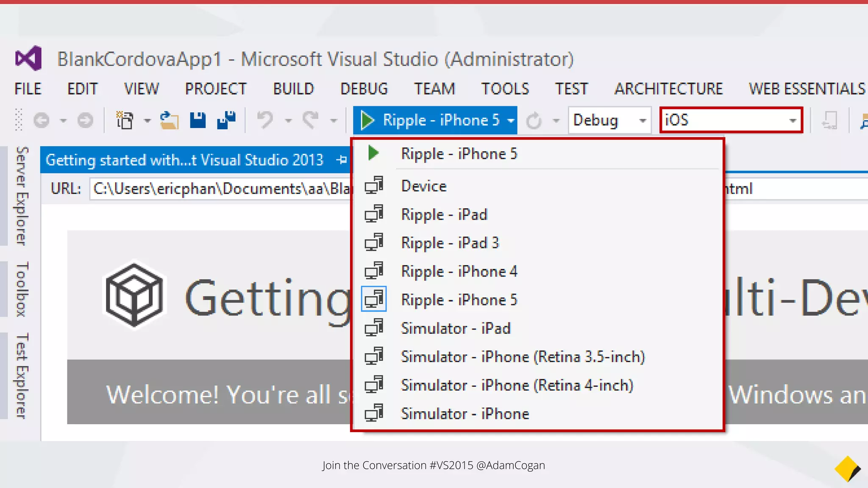The width and height of the screenshot is (868, 488).
Task: Select Device from target list
Action: click(x=538, y=186)
